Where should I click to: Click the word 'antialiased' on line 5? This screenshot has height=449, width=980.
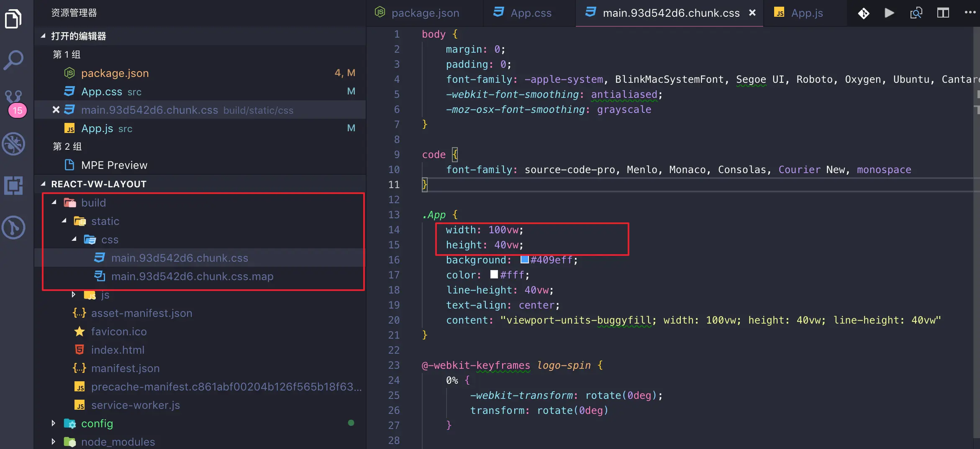(624, 94)
